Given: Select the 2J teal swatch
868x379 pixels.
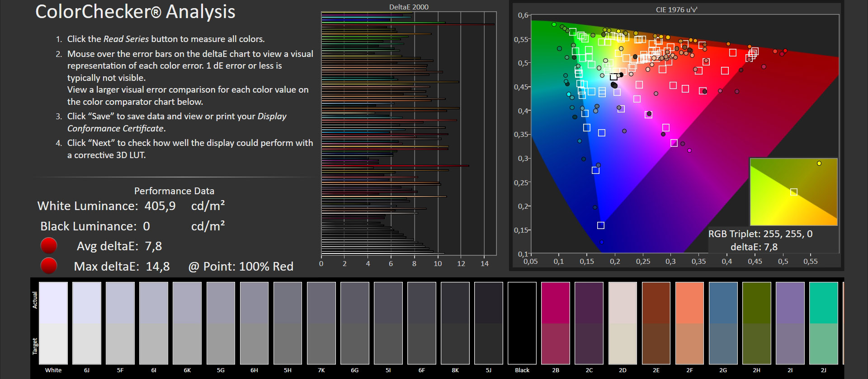Looking at the screenshot, I should pyautogui.click(x=824, y=323).
